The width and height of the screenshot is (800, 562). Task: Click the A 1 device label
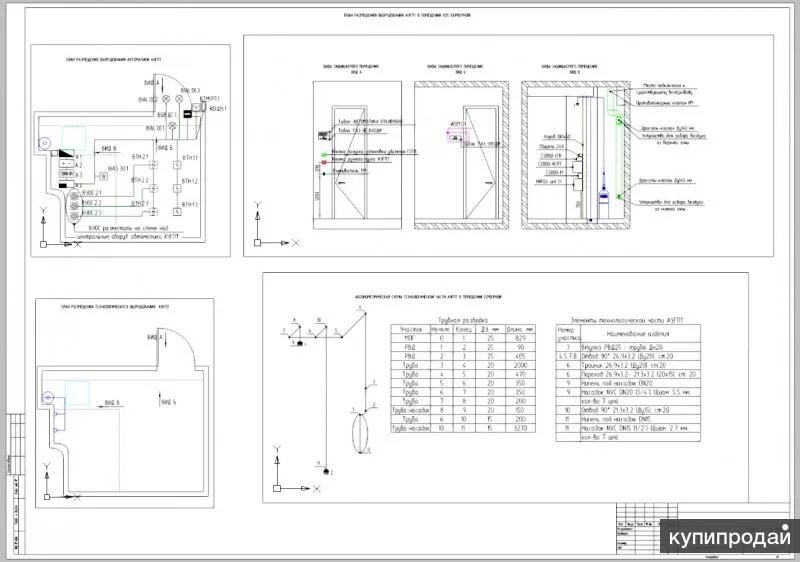79,157
